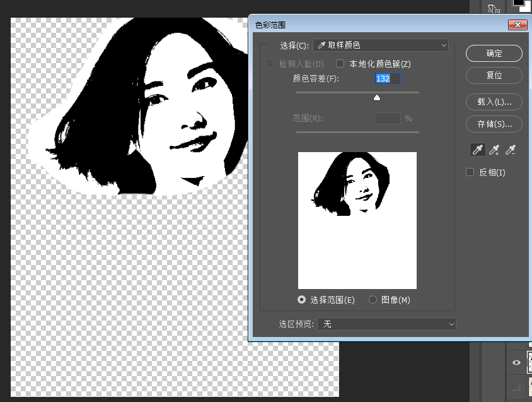Click the 复位 reset button
The image size is (532, 402).
(x=494, y=76)
